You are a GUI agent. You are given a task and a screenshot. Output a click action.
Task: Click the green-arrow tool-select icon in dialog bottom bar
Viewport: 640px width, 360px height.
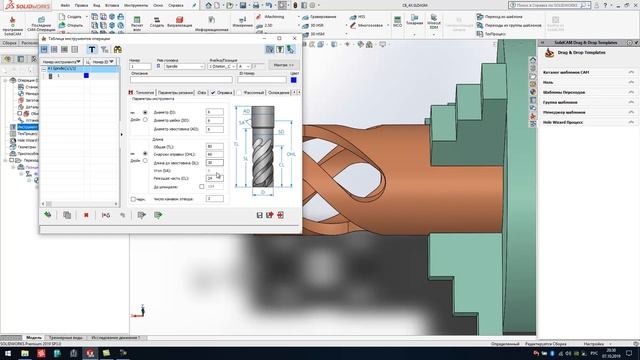point(158,215)
